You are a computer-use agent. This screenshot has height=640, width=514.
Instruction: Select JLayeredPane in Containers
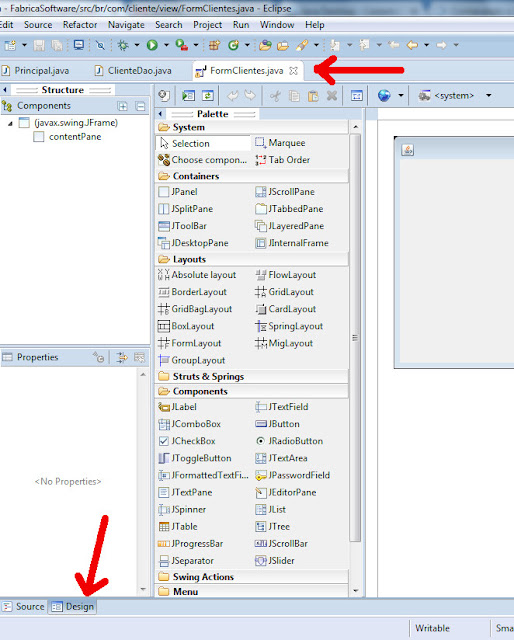[289, 226]
